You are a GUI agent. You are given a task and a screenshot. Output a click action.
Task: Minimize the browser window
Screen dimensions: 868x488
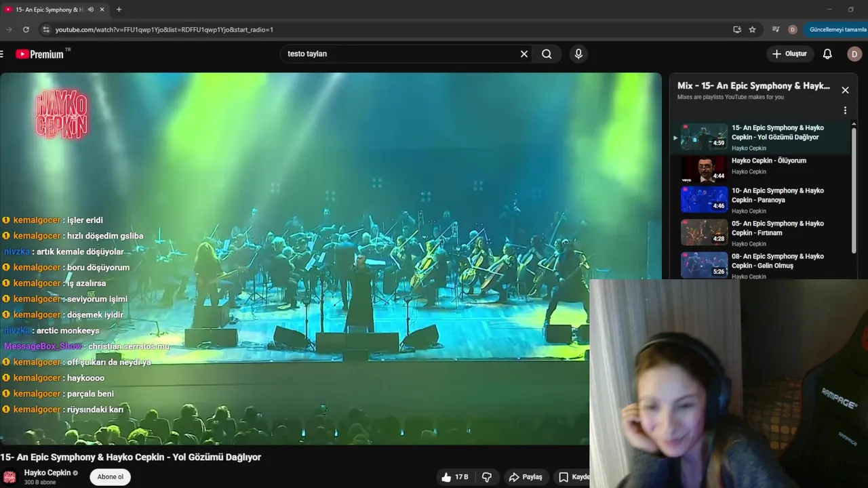(829, 9)
